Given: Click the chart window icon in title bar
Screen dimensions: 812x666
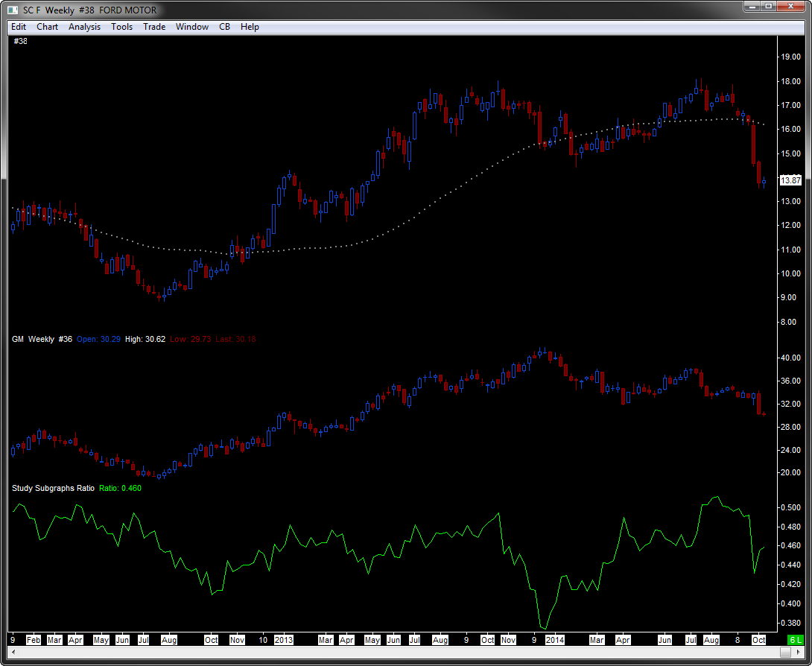Looking at the screenshot, I should [13, 10].
